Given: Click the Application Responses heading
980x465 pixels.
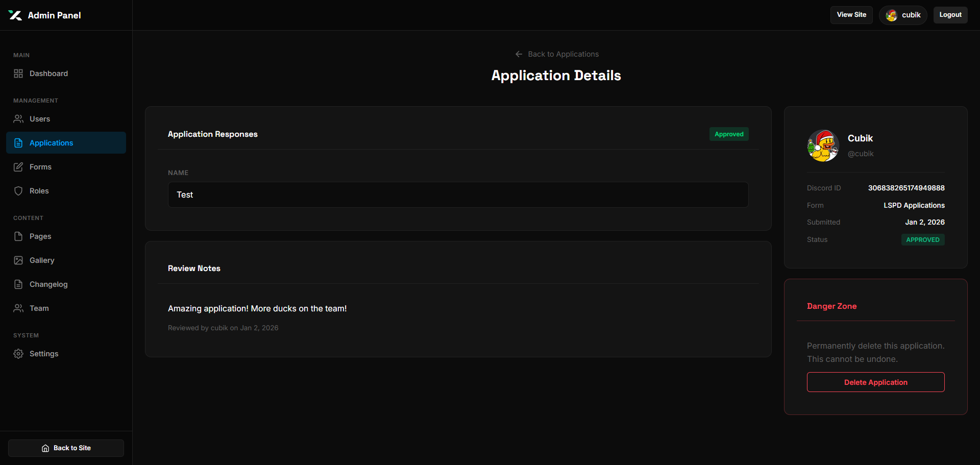Looking at the screenshot, I should coord(213,134).
